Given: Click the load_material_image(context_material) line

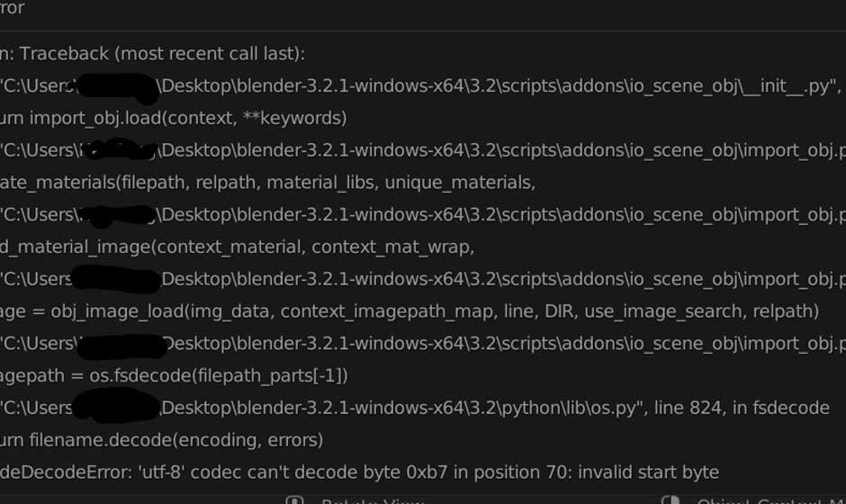Looking at the screenshot, I should click(x=237, y=247).
